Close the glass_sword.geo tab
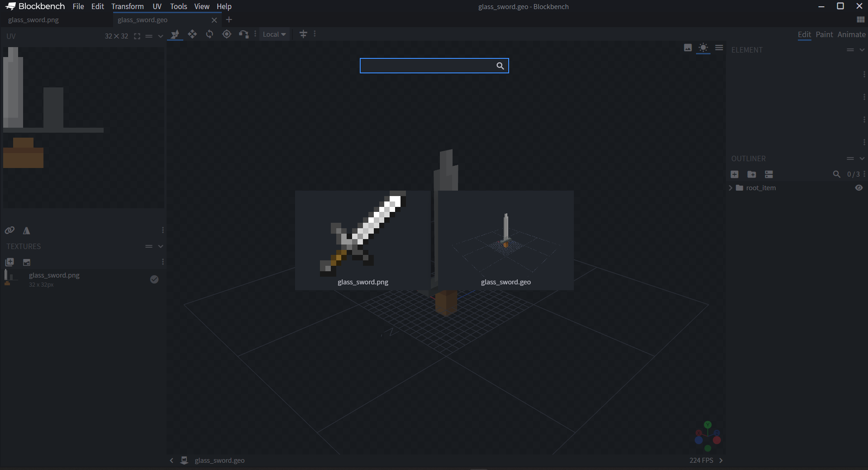 click(x=215, y=20)
